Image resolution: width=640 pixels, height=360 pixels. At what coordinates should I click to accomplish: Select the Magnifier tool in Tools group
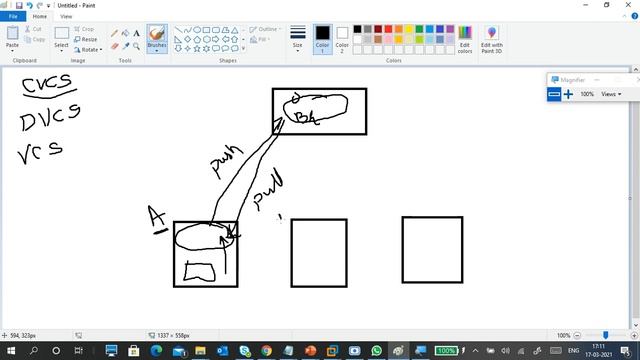tap(137, 47)
